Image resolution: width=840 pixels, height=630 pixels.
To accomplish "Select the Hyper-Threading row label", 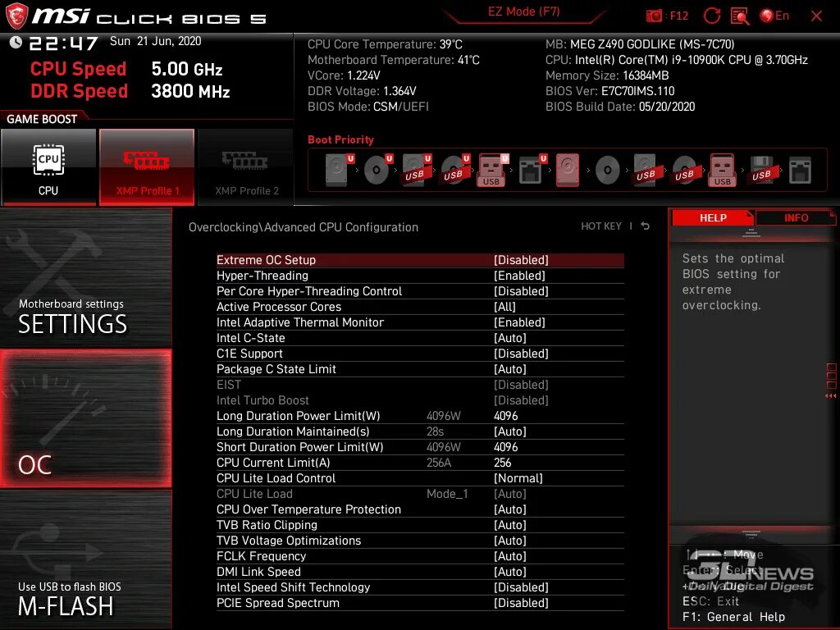I will (262, 276).
